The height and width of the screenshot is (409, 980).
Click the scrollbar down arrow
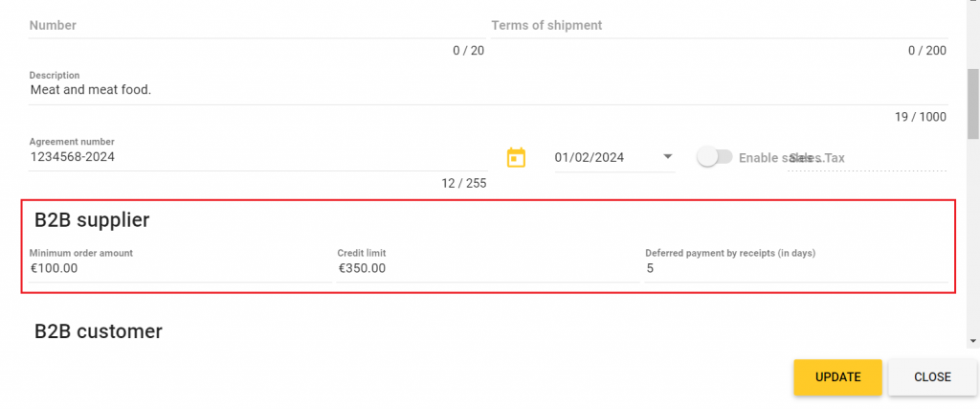[973, 340]
